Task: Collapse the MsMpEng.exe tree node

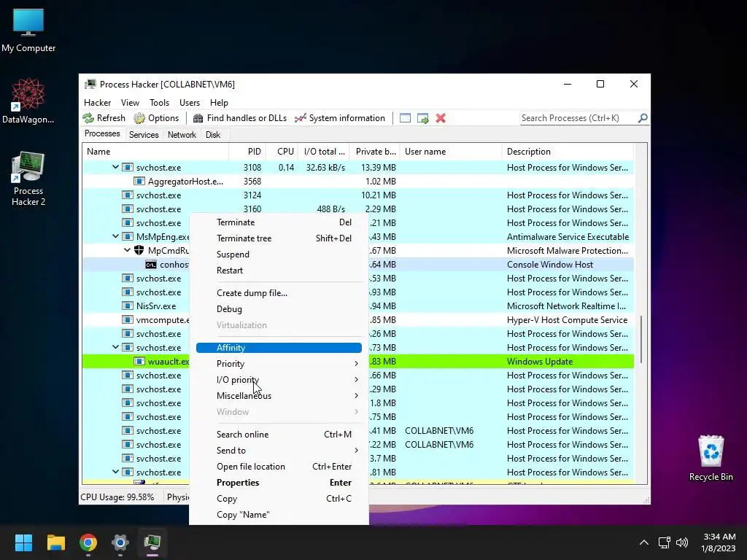Action: pyautogui.click(x=115, y=236)
